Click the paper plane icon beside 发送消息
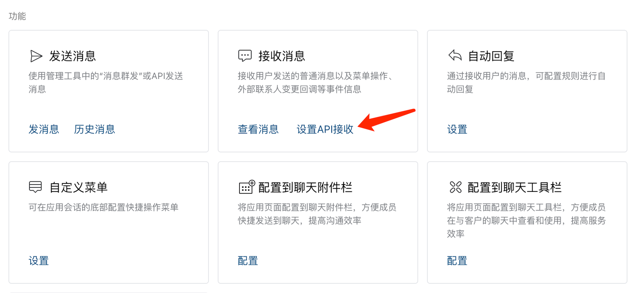 36,56
